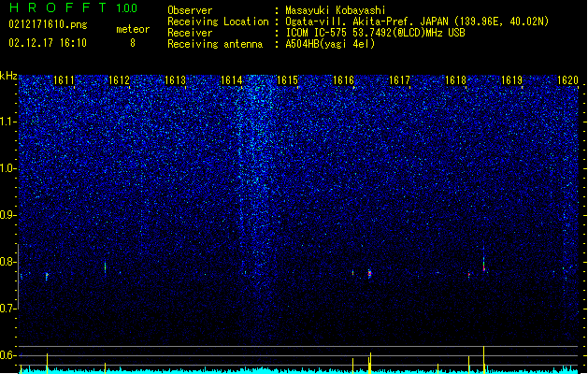Click the 0.7 kHz frequency axis label

8,309
